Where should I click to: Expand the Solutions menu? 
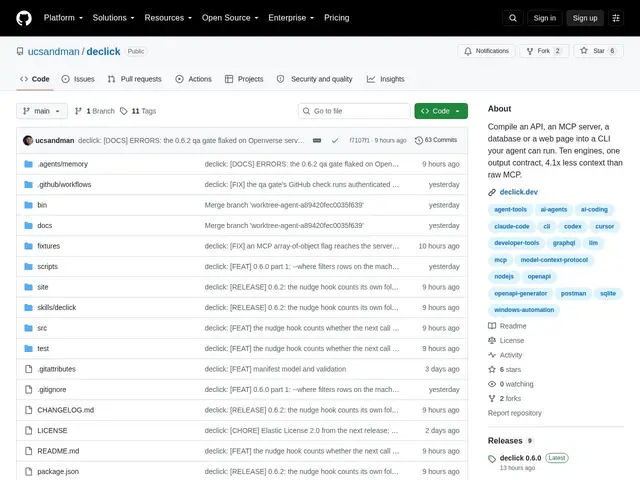[113, 18]
